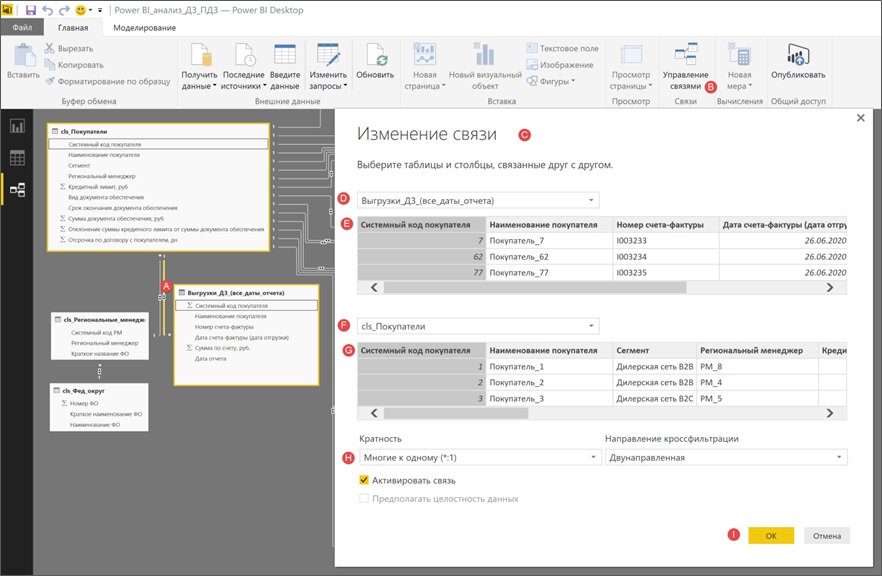This screenshot has height=576, width=882.
Task: Click the Отмена button
Action: 827,536
